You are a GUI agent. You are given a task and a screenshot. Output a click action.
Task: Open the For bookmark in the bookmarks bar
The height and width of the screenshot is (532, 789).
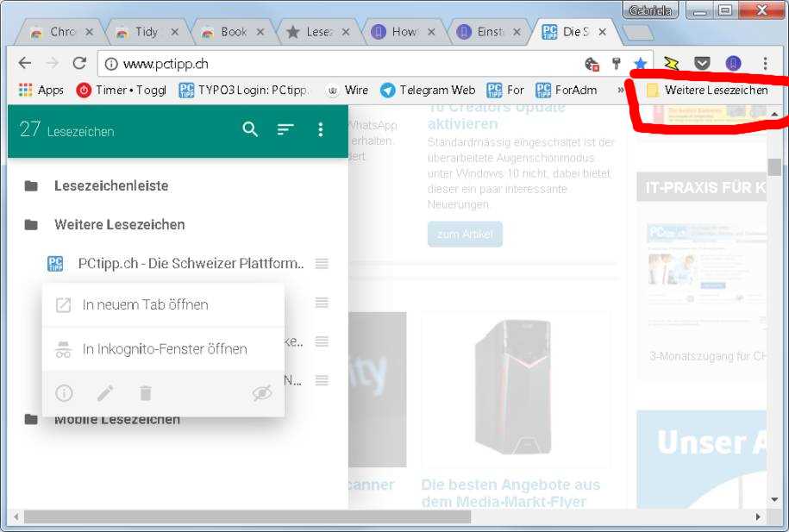point(505,90)
